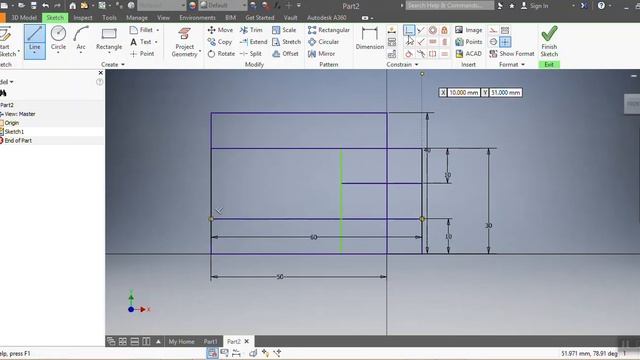Open the Help dropdown arrow
Screen dimensions: 640x360
610,6
